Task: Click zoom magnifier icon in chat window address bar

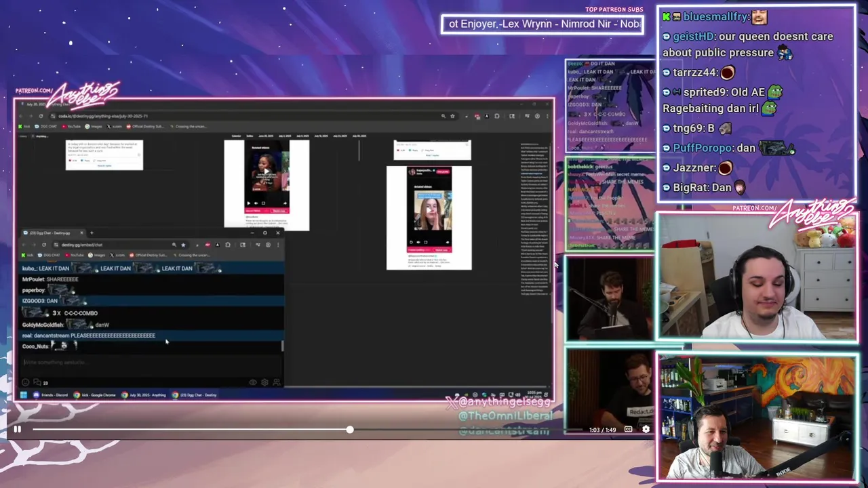Action: (x=174, y=245)
